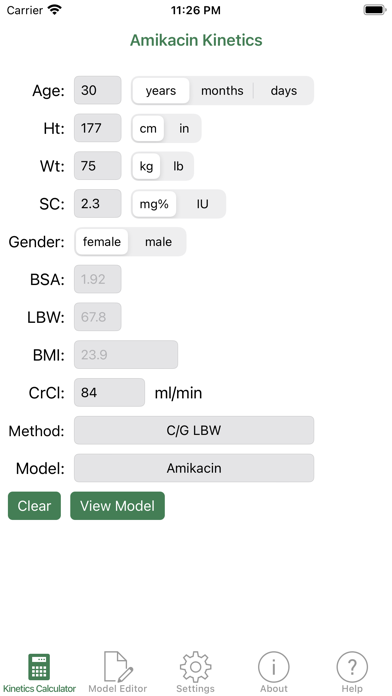Open the Settings gear icon
Viewport: 392px width, 696px height.
click(196, 667)
